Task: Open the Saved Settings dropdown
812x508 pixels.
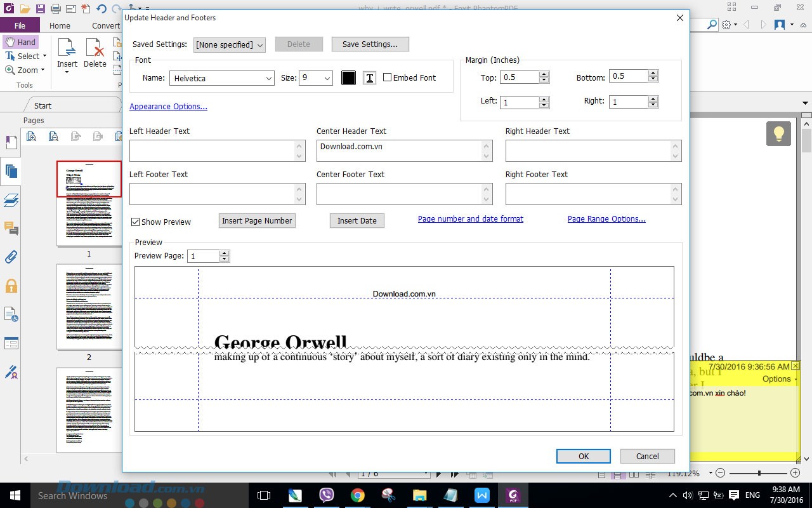Action: (229, 44)
